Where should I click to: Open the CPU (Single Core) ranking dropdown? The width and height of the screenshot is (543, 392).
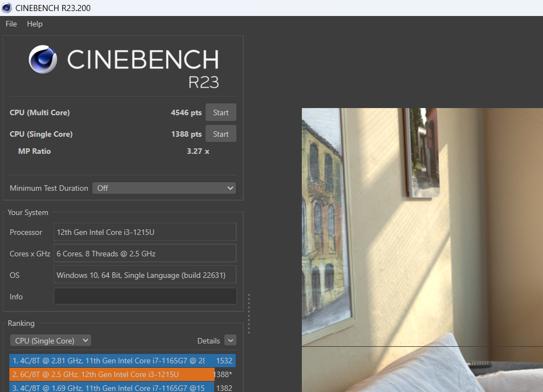[51, 341]
